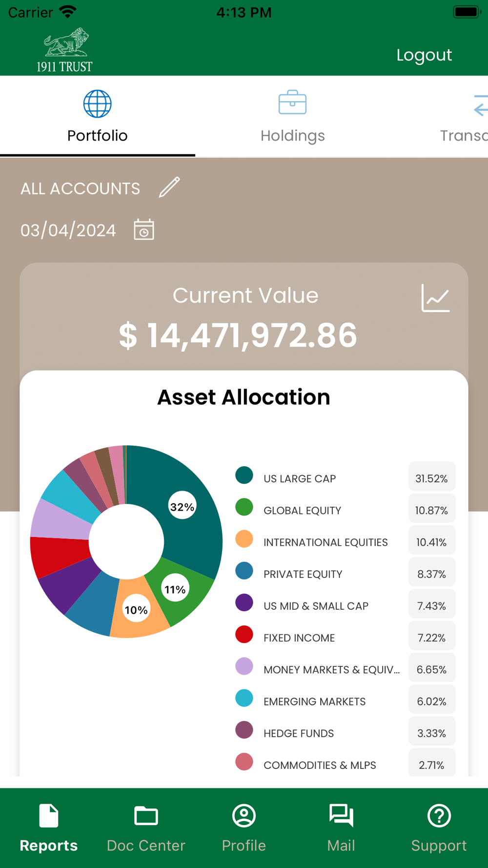The image size is (488, 868).
Task: Open the Transactions tab
Action: click(464, 116)
